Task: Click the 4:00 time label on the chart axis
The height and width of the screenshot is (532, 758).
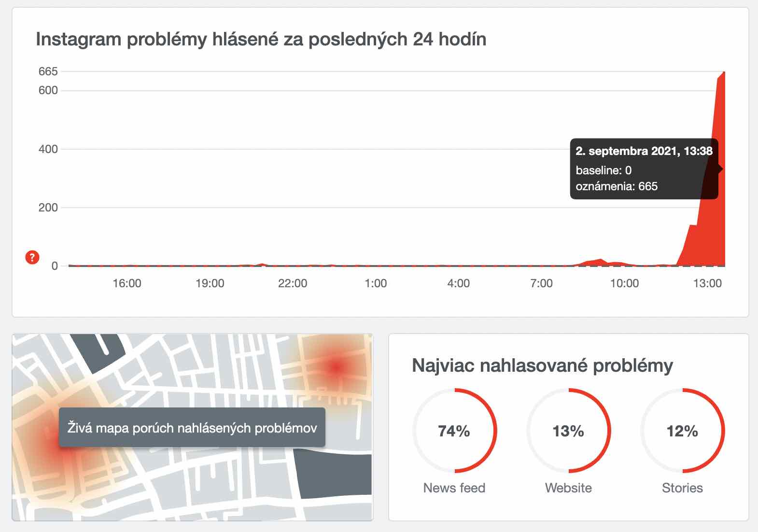Action: (458, 283)
